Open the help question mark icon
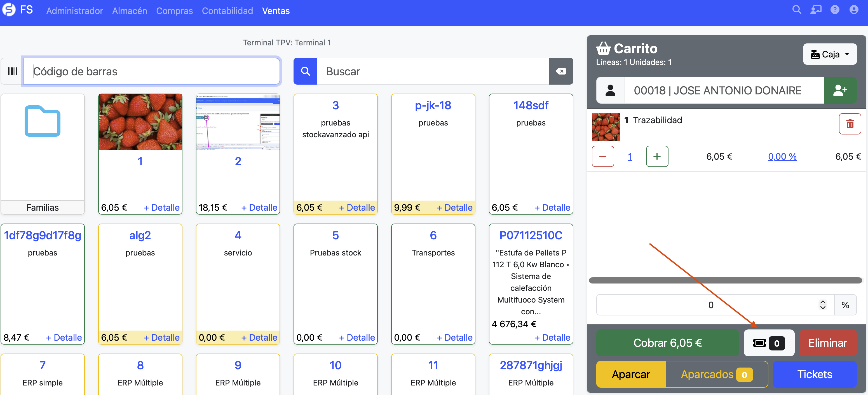The image size is (868, 395). click(835, 10)
